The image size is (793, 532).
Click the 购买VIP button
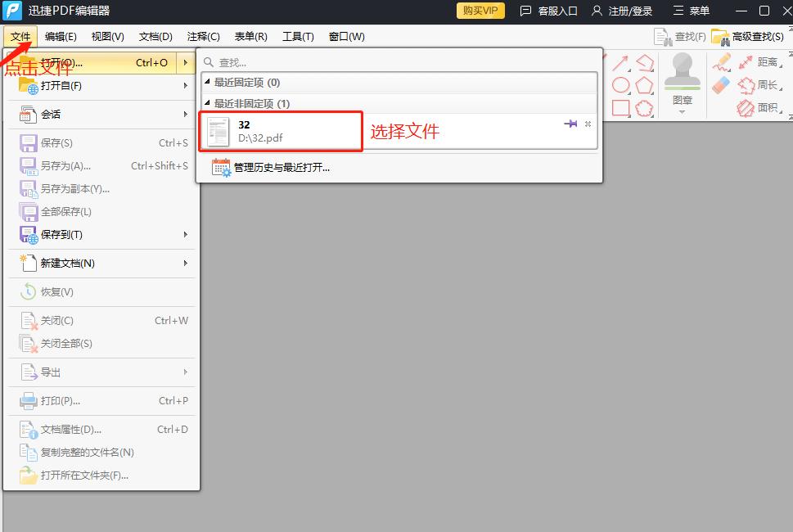(480, 11)
